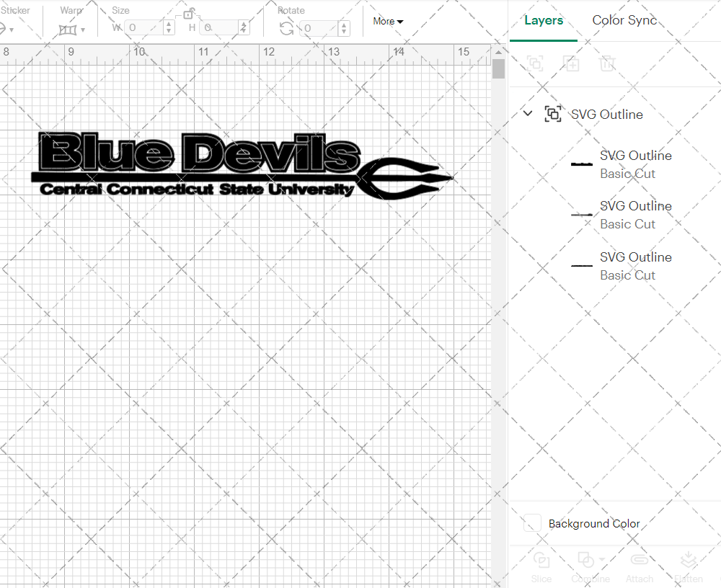Click the delete layer trash icon
Screen dimensions: 721x588
pos(608,63)
